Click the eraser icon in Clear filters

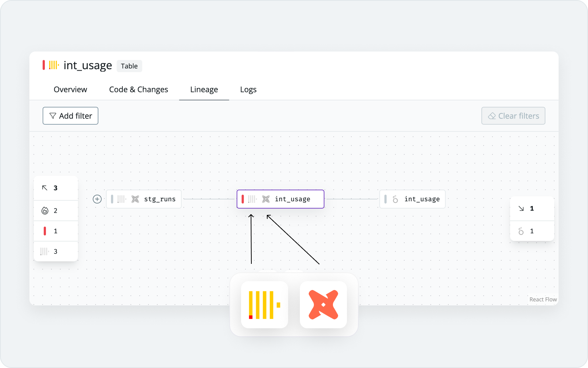click(492, 116)
